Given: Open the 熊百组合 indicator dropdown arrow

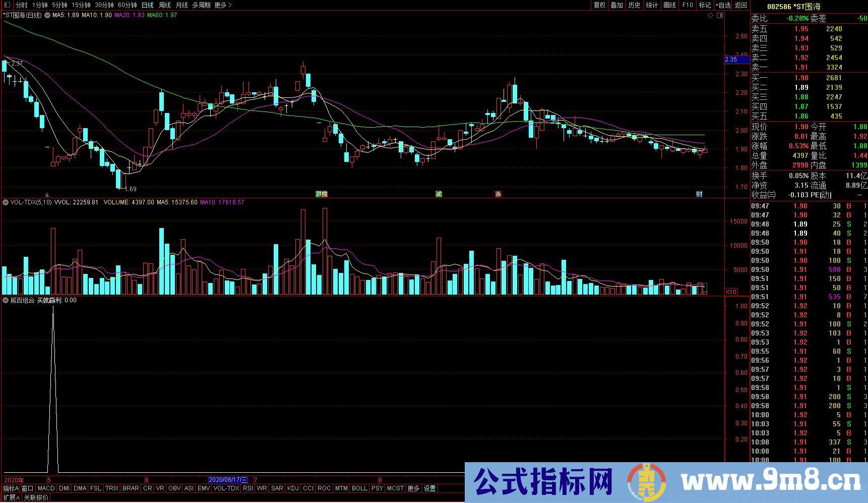Looking at the screenshot, I should [x=6, y=300].
